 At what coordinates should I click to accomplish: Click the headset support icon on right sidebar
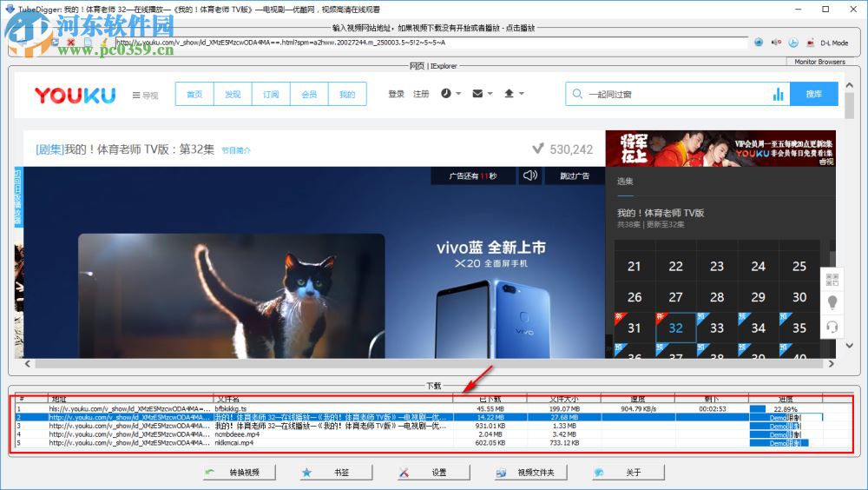coord(832,327)
